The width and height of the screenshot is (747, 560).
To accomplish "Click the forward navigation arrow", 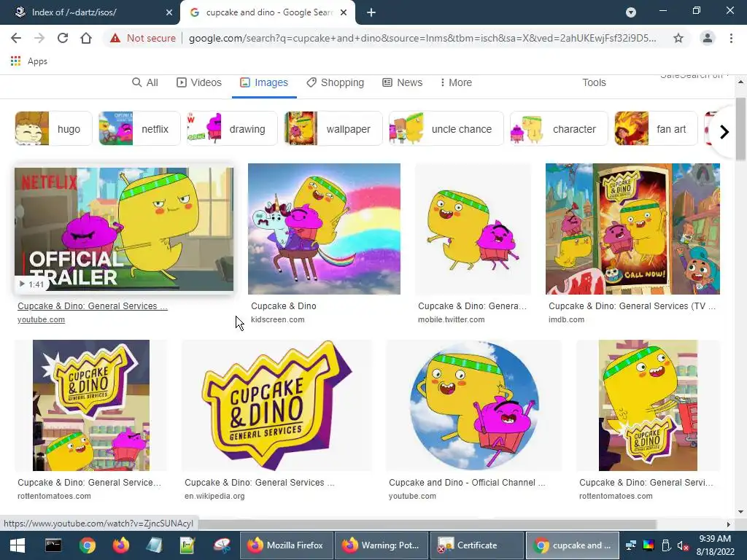I will 39,38.
